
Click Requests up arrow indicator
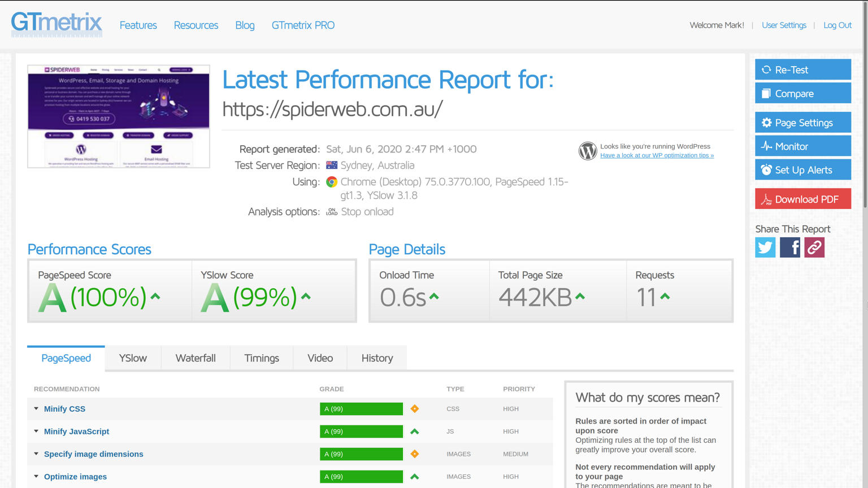coord(665,296)
